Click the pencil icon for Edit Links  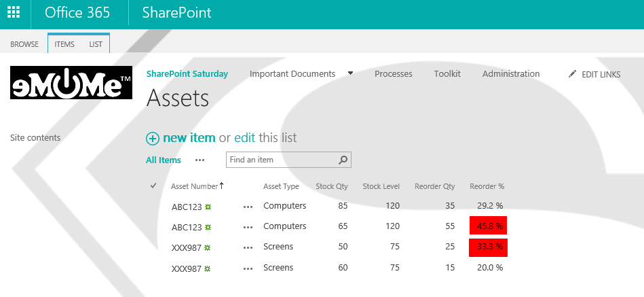coord(573,74)
